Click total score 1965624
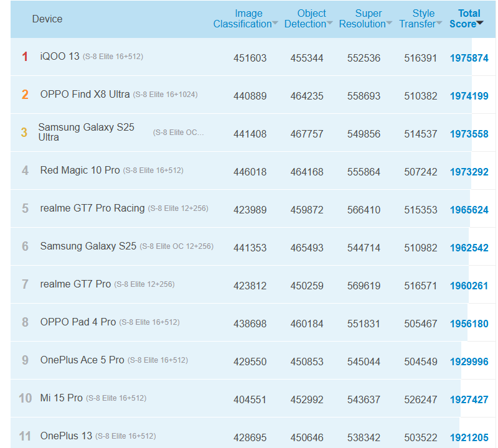Screen dimensions: 498x448 point(469,210)
